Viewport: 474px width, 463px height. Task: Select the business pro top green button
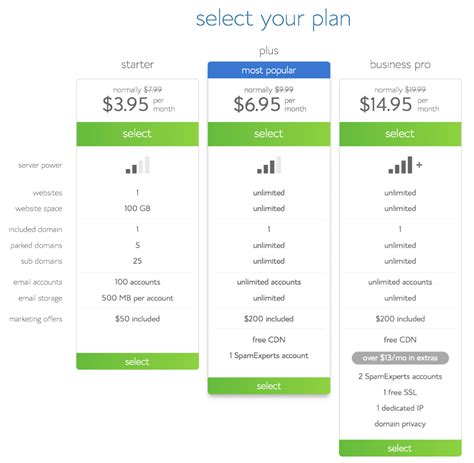pyautogui.click(x=400, y=134)
